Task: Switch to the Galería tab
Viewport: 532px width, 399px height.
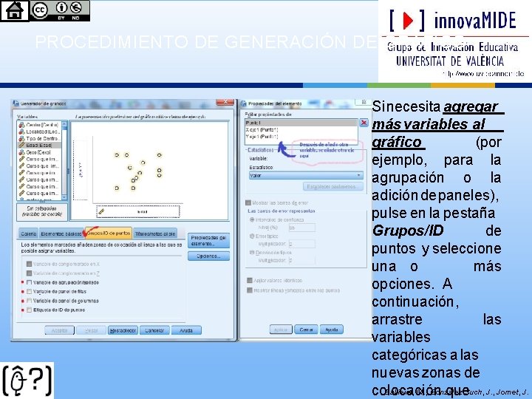Action: click(29, 233)
